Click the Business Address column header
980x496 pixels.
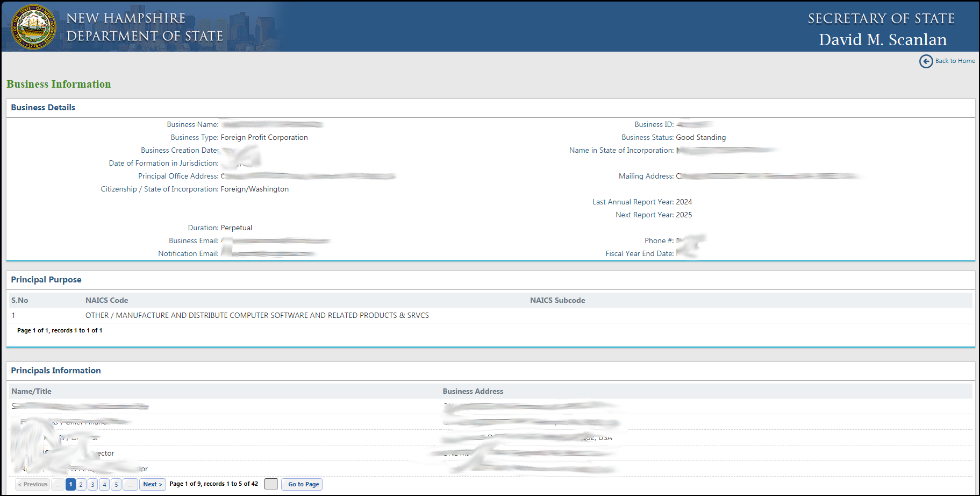pos(473,391)
